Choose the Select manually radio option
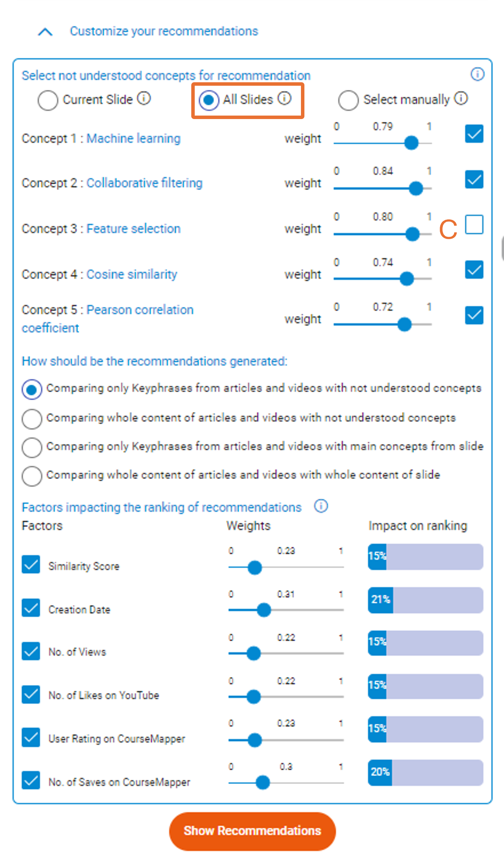504x859 pixels. point(348,100)
